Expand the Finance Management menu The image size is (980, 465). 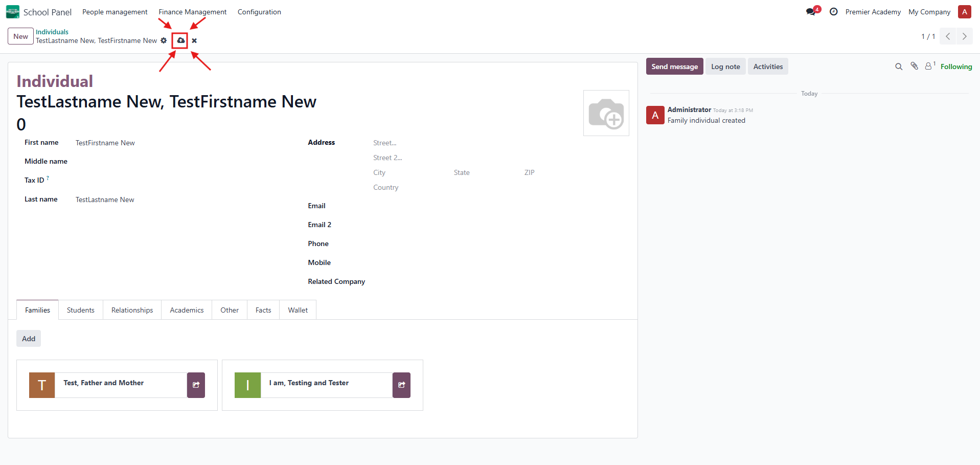click(x=192, y=12)
